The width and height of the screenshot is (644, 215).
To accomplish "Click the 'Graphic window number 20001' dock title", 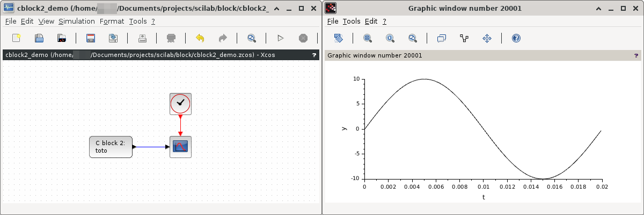I will [482, 55].
